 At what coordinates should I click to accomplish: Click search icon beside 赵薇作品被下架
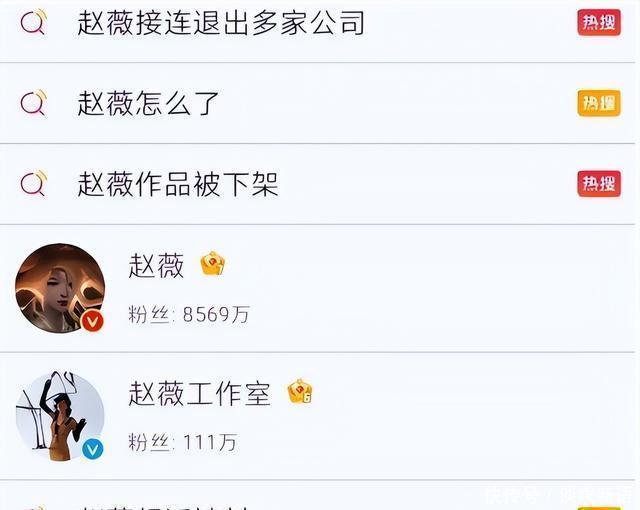tap(33, 183)
